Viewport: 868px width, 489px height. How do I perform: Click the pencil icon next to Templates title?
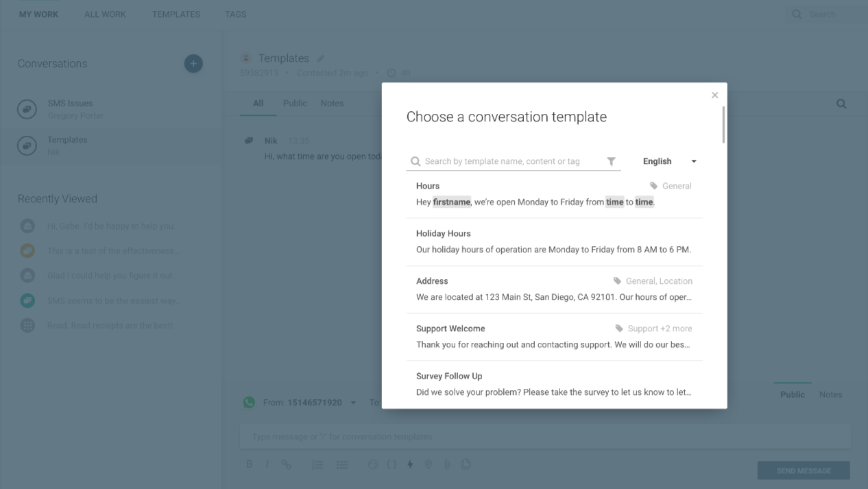click(321, 59)
